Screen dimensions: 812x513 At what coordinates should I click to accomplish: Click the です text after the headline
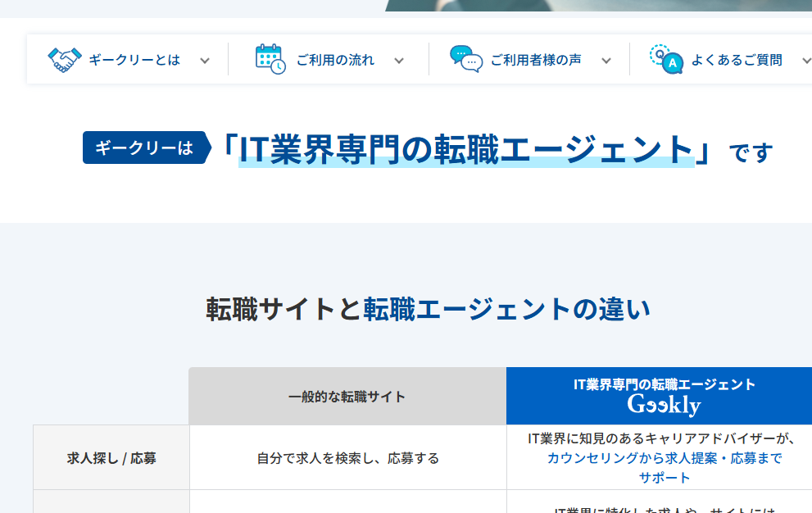pos(751,153)
